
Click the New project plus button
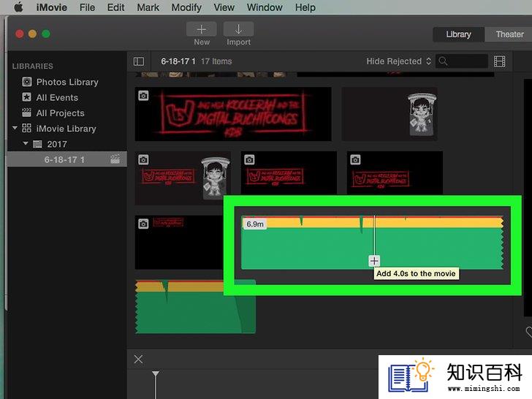(x=201, y=29)
